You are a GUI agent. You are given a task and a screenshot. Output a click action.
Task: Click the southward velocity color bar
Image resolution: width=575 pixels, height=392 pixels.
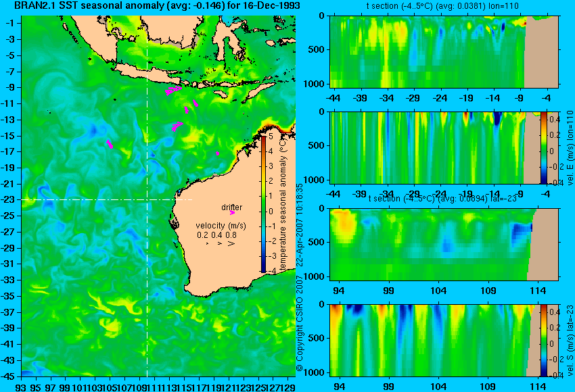543,341
